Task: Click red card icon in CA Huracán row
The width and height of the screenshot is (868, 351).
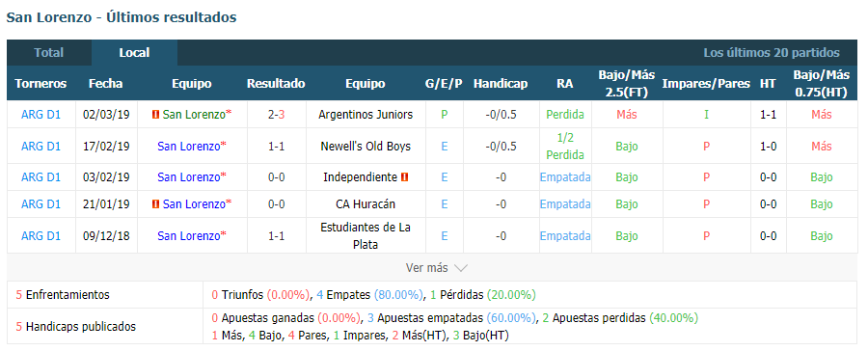Action: tap(155, 203)
